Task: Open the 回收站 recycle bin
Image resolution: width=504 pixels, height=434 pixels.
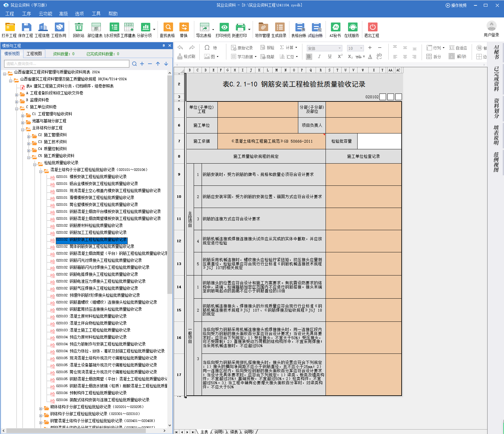Action: [79, 29]
